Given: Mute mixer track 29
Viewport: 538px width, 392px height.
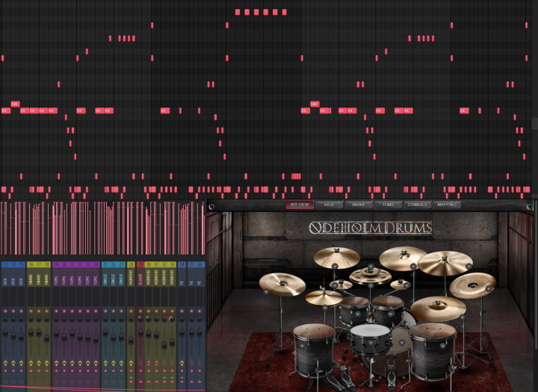Looking at the screenshot, I should [140, 311].
